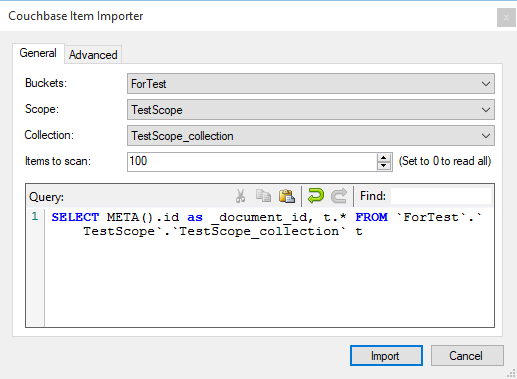
Task: Click the Query label
Action: (x=46, y=197)
